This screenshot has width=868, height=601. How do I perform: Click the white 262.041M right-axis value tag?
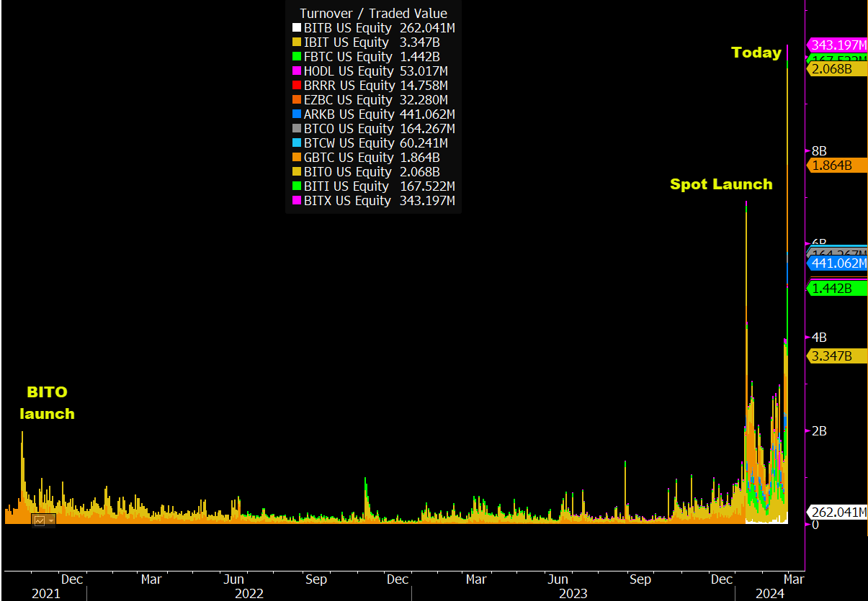click(x=838, y=512)
